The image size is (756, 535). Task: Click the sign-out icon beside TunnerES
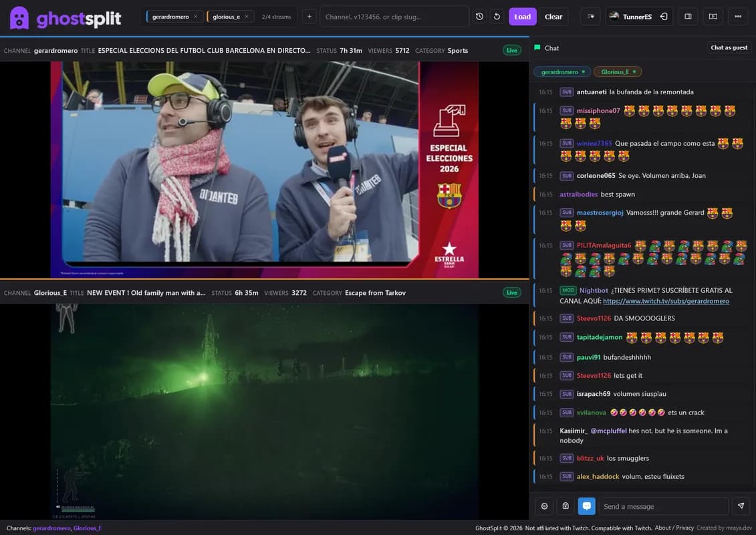tap(664, 16)
